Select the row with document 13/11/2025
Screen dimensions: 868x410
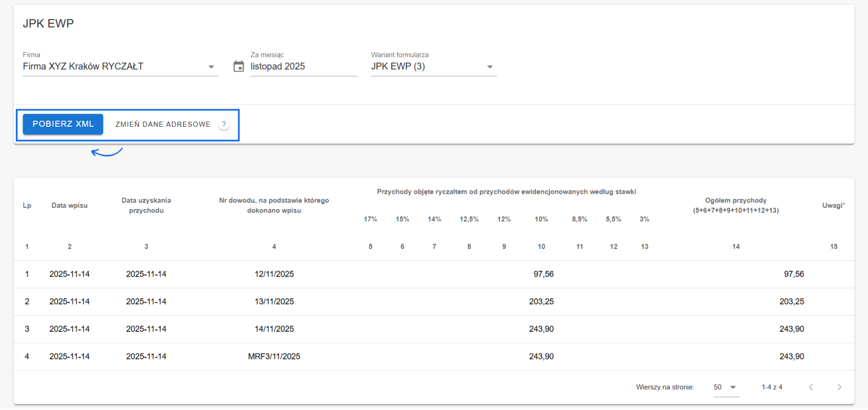coord(274,302)
